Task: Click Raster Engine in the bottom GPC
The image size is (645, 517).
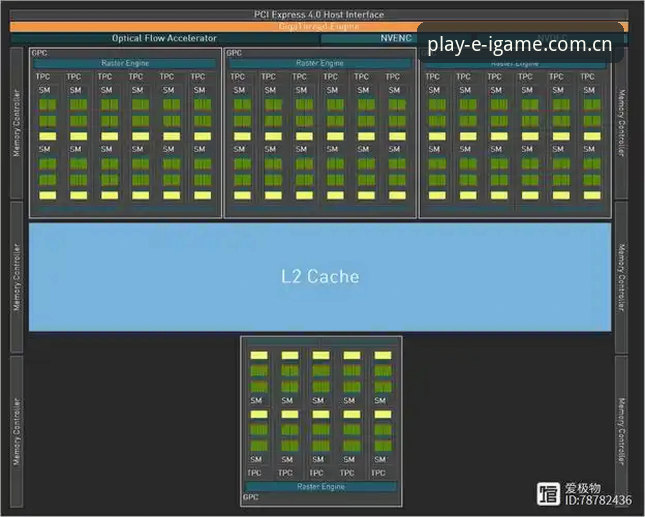Action: coord(321,487)
